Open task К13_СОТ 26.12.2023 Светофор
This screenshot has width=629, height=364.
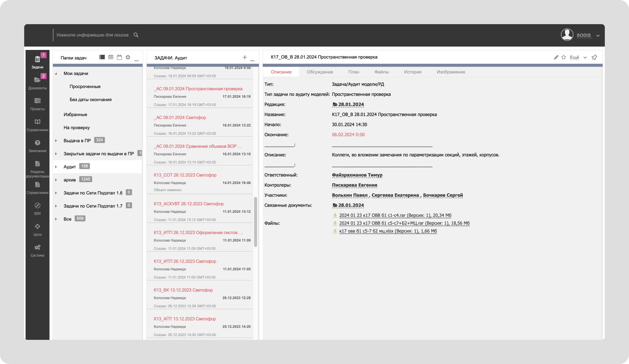[x=185, y=175]
